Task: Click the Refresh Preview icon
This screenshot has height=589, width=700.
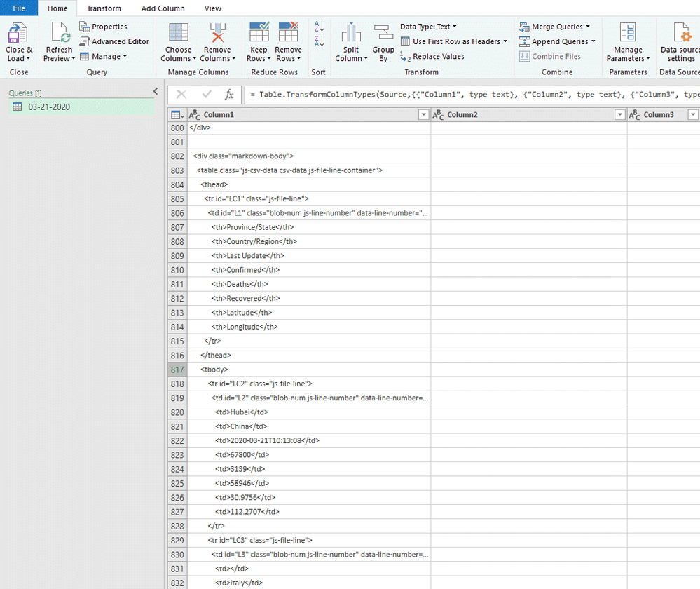Action: point(60,33)
